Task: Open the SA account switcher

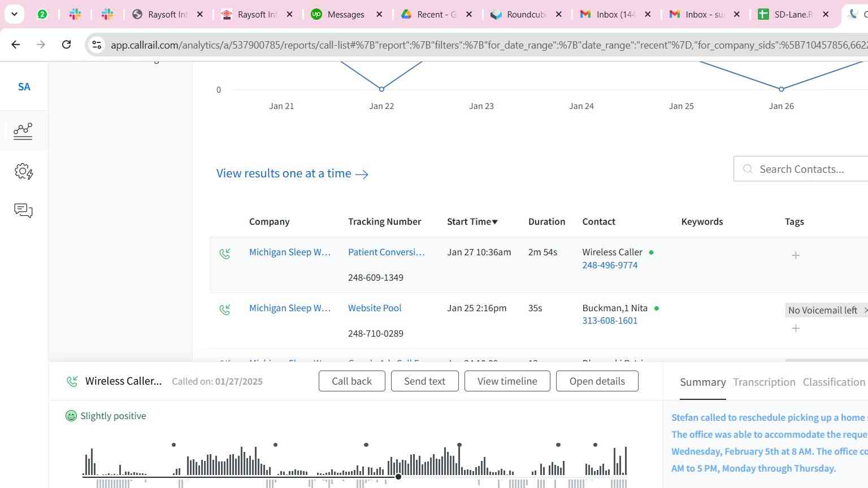Action: 24,87
